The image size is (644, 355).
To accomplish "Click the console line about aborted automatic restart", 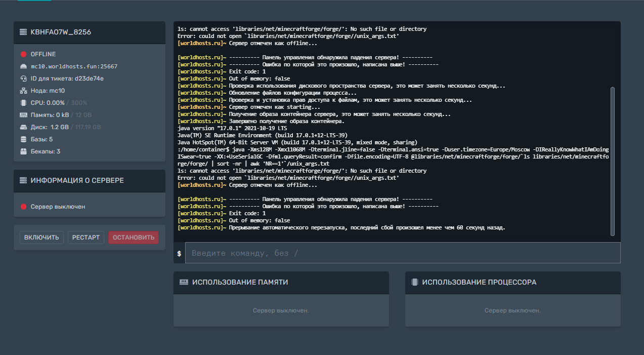I will (x=341, y=227).
